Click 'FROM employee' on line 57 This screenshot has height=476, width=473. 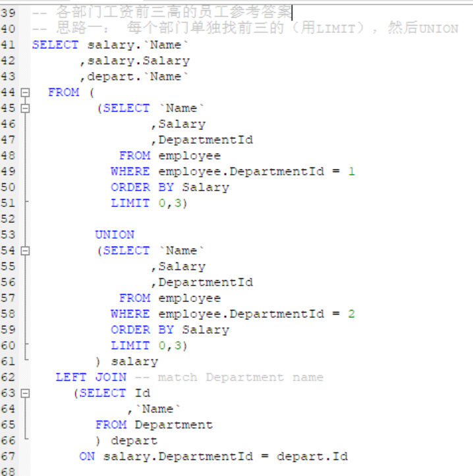click(x=170, y=299)
